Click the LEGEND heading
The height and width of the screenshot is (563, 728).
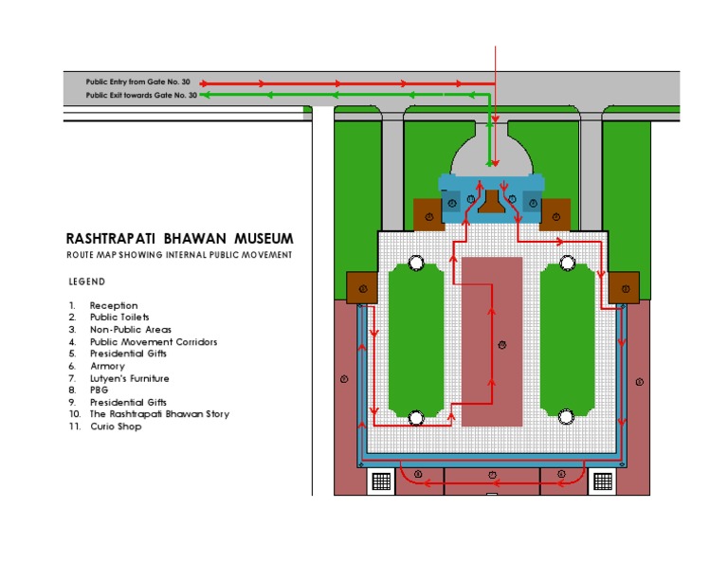87,281
